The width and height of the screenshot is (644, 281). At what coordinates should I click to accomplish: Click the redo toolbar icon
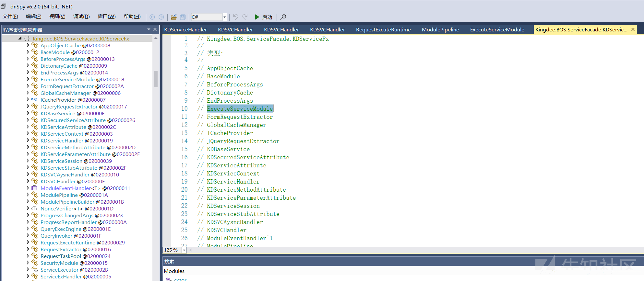tap(245, 17)
